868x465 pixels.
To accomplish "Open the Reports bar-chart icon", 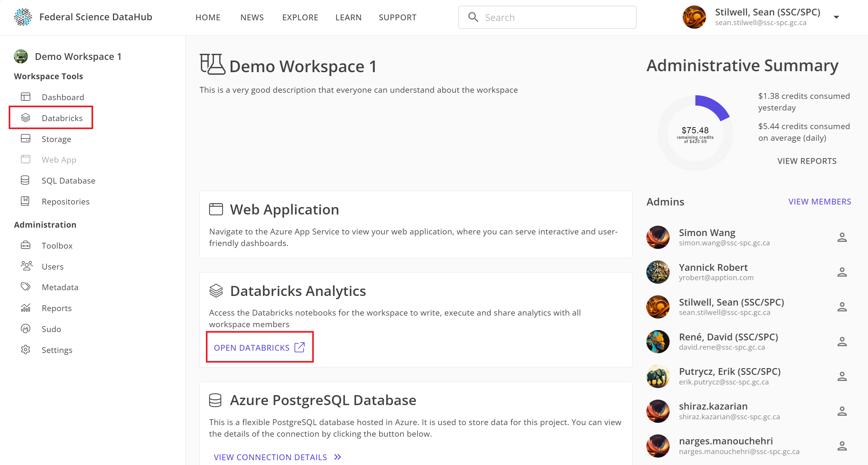I will [x=25, y=308].
